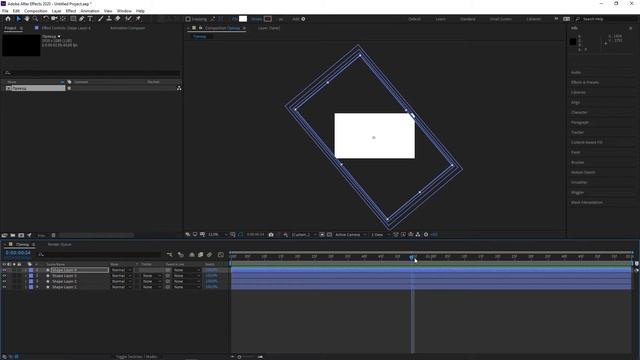
Task: Click the flowchart icon beside the project item
Action: click(x=179, y=88)
